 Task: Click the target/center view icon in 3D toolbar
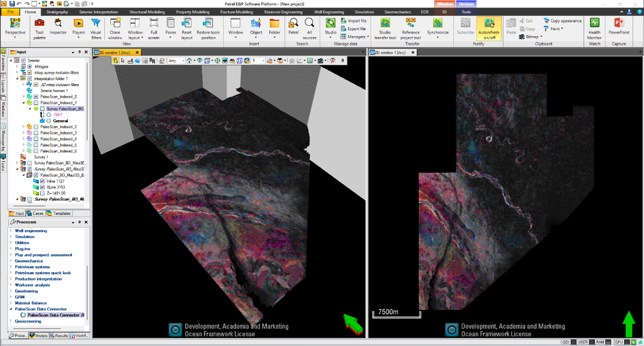tap(218, 60)
